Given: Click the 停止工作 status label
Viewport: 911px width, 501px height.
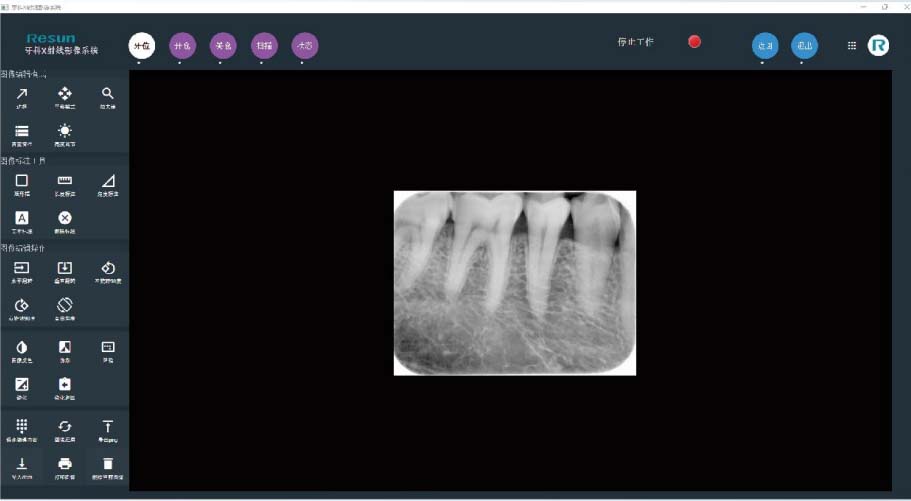Looking at the screenshot, I should (636, 42).
